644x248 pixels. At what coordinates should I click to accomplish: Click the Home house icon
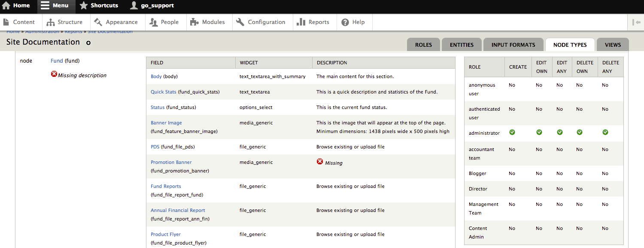[6, 6]
